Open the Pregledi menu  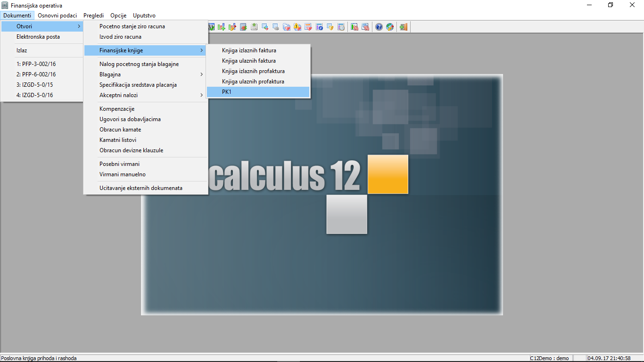[x=94, y=16]
